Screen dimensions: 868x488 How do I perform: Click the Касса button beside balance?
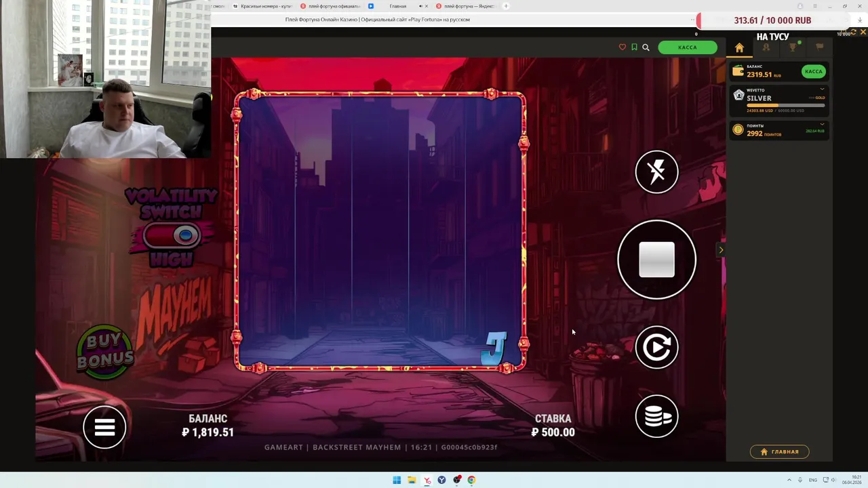coord(813,71)
